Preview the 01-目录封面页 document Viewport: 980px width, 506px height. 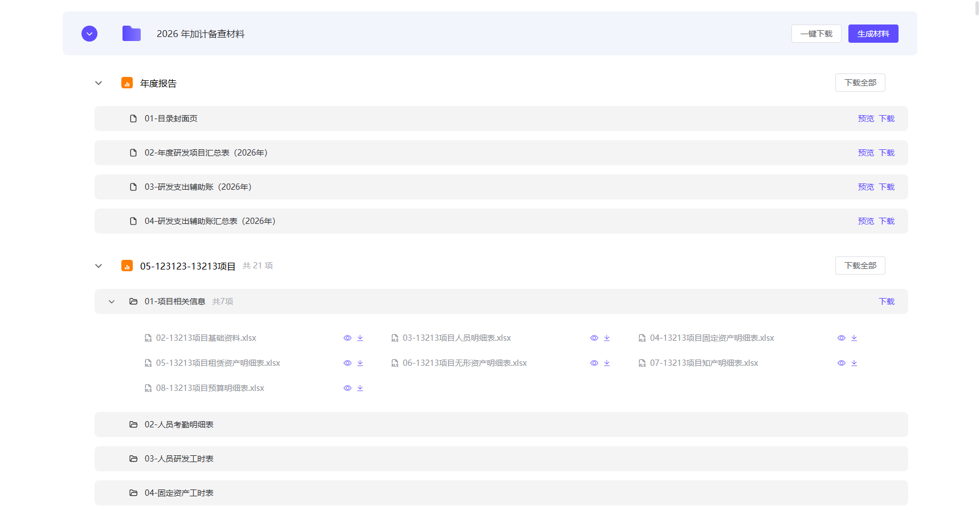click(x=865, y=119)
